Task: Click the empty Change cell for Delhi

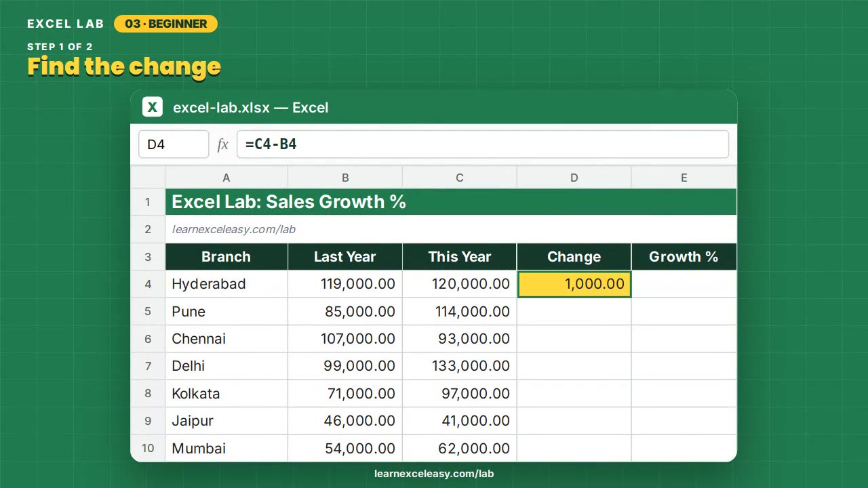Action: pos(574,366)
